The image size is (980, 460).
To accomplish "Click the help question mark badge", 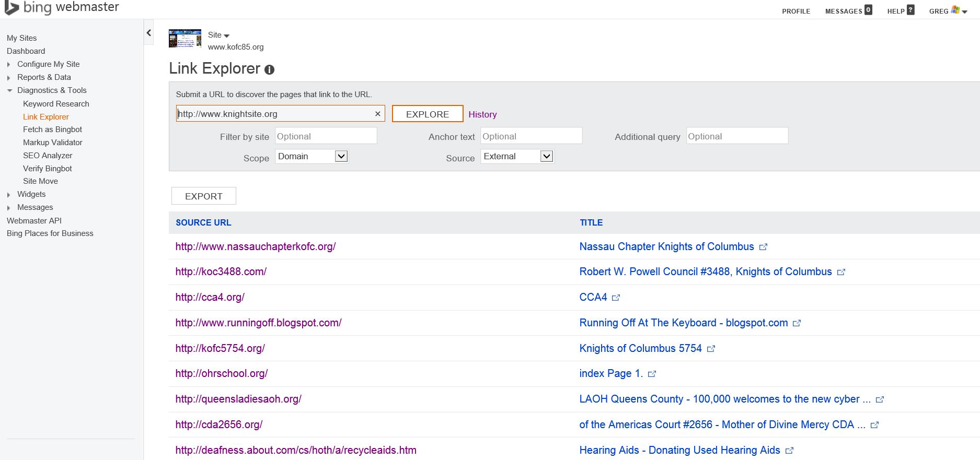I will 910,9.
